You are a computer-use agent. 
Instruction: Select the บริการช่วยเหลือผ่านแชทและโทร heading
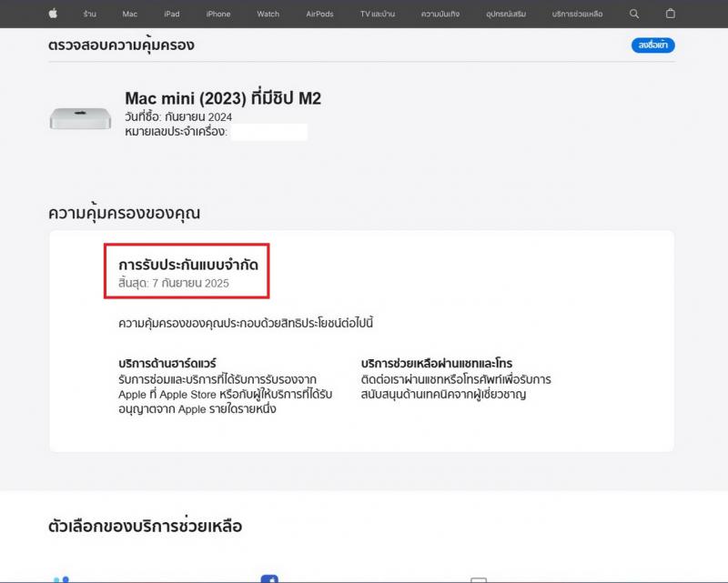[x=437, y=364]
